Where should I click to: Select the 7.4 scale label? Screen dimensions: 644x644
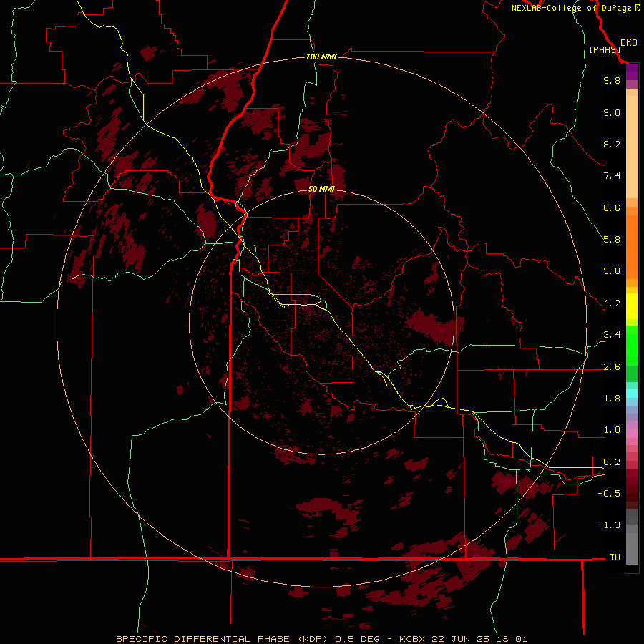click(612, 176)
